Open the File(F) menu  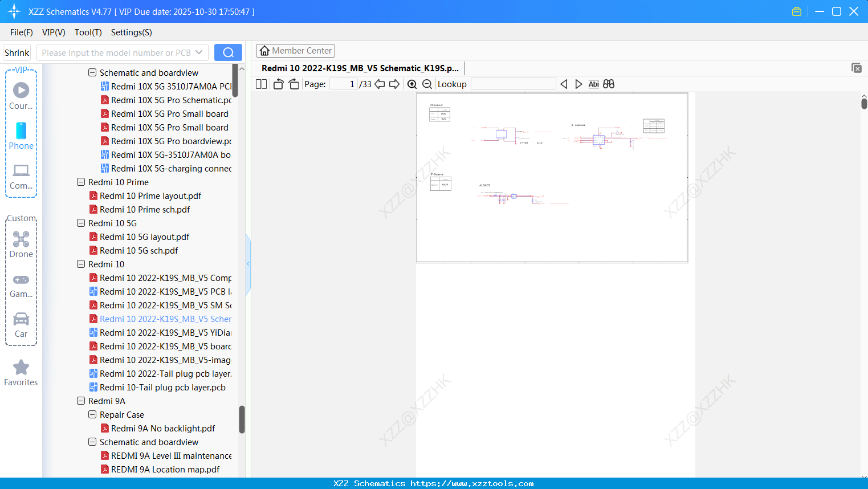click(x=22, y=32)
